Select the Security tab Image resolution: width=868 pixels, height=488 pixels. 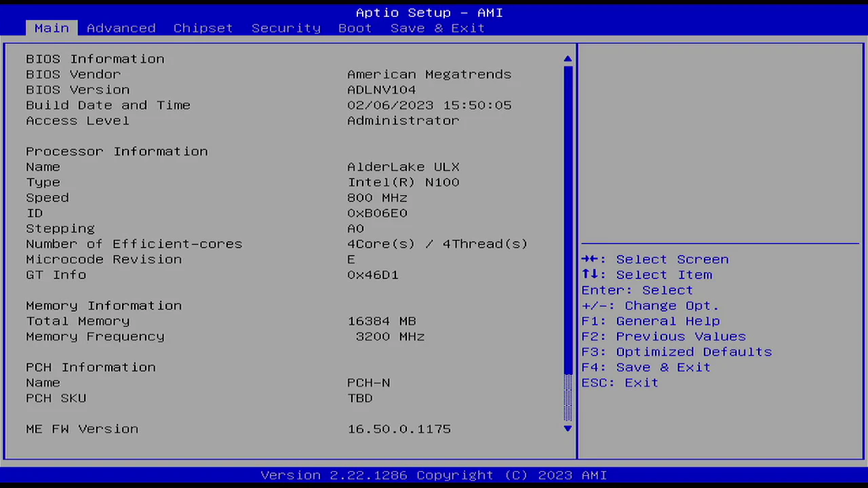(x=286, y=28)
